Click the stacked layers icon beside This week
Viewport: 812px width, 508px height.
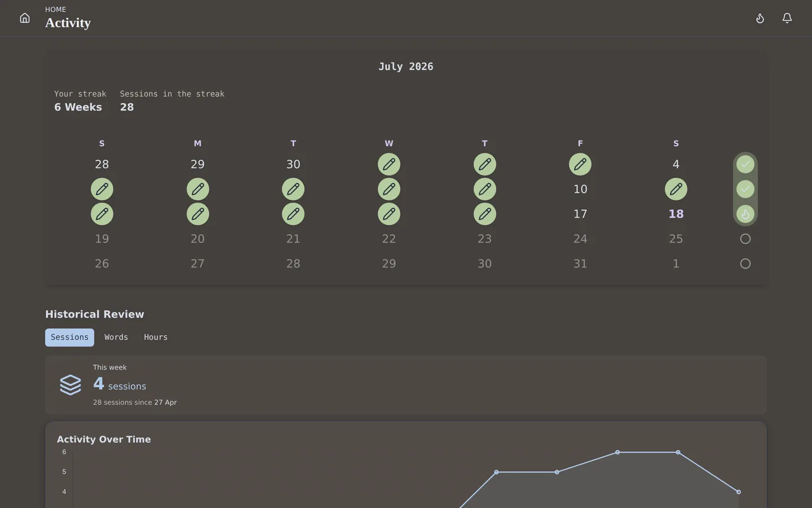pyautogui.click(x=70, y=385)
